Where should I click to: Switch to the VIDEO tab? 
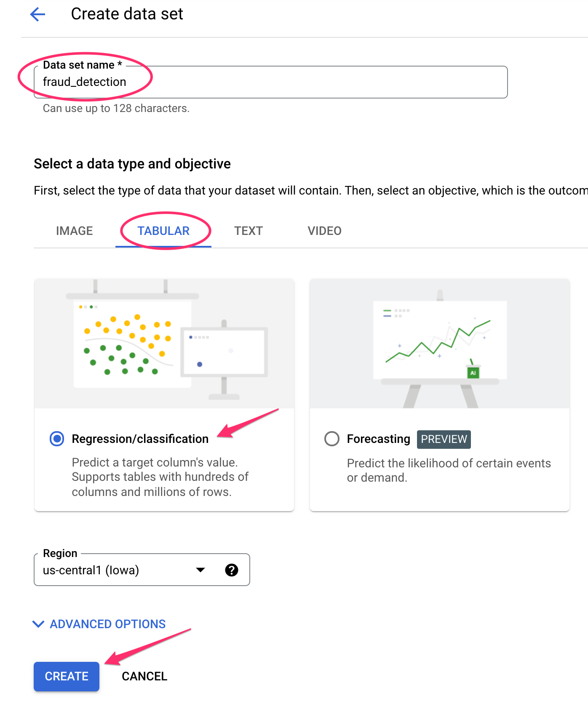[x=323, y=231]
